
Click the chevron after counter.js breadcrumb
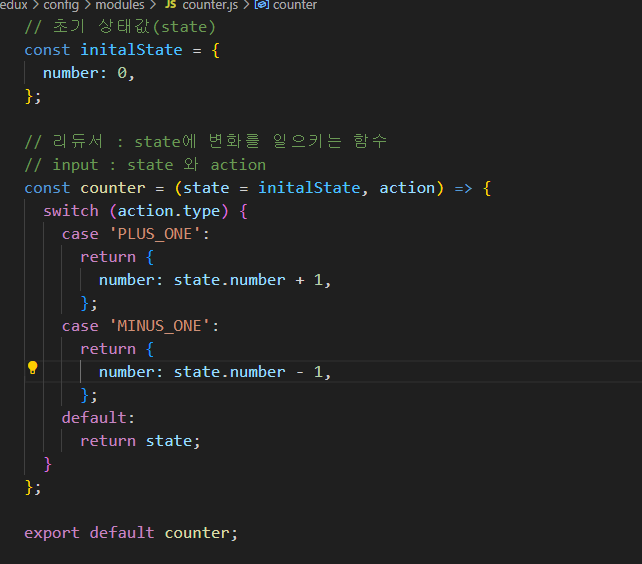click(246, 5)
